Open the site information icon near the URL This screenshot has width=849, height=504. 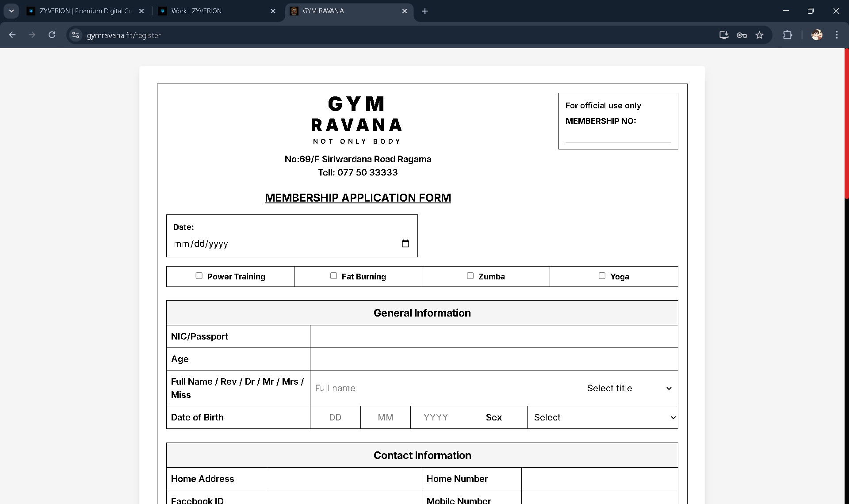pos(75,35)
